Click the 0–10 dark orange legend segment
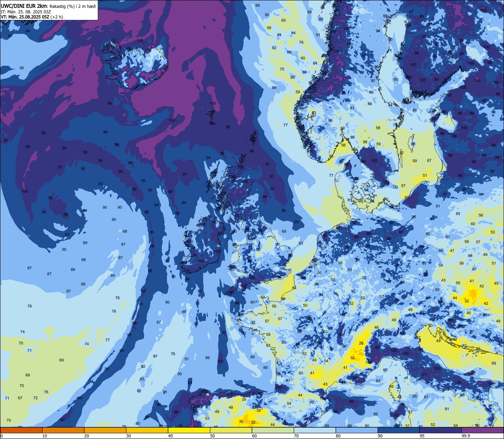This screenshot has height=439, width=504. [21, 430]
